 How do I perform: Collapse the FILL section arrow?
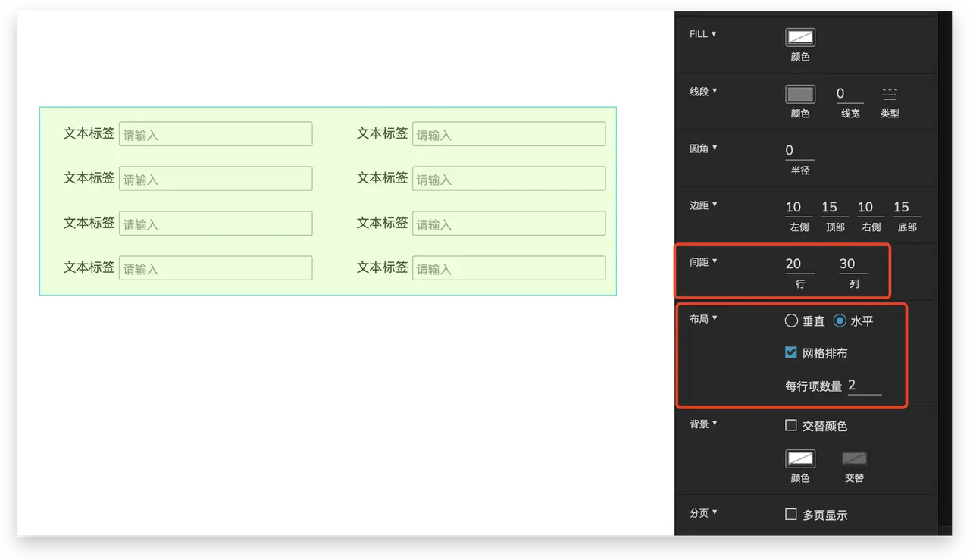pos(714,34)
